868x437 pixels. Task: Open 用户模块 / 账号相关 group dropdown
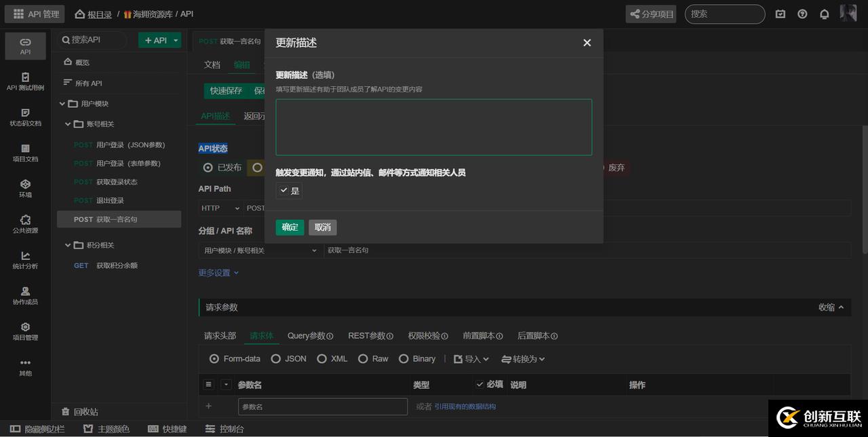point(260,250)
